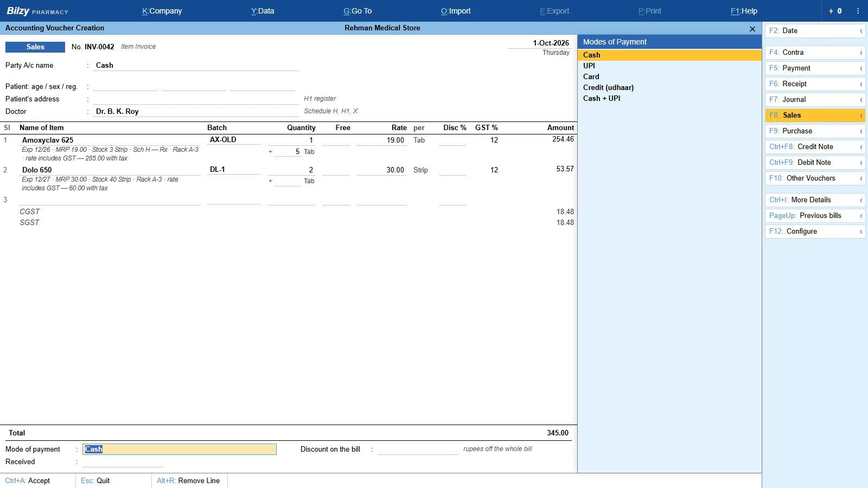Choose the Ctrl+F8 Credit Note button
Screen dimensions: 868x488
coord(815,147)
